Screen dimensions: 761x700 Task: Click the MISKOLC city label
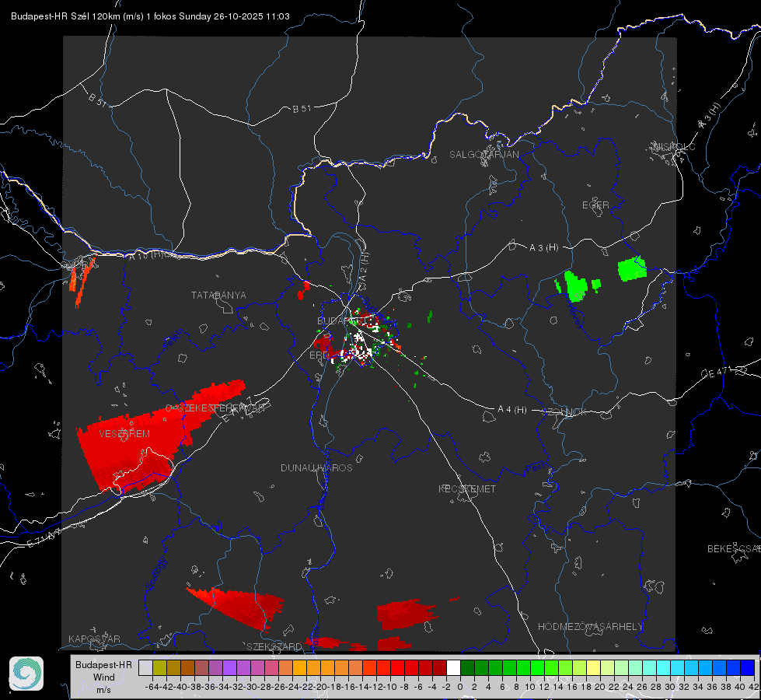674,147
